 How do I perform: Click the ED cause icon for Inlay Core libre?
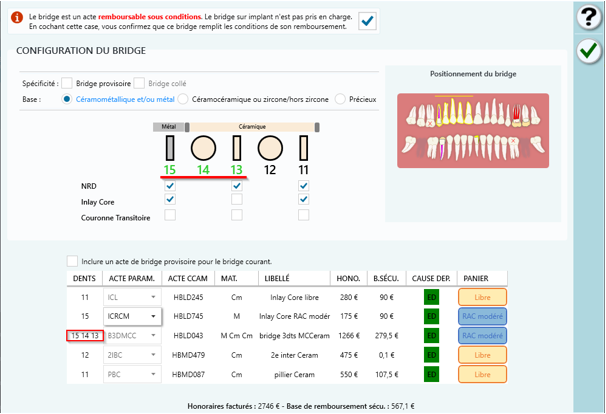click(x=431, y=297)
